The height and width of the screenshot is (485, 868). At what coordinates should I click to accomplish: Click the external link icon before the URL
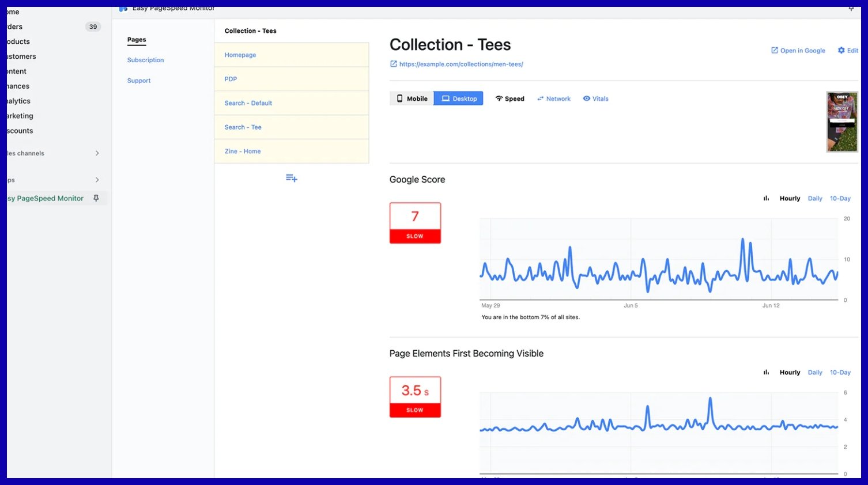[394, 64]
